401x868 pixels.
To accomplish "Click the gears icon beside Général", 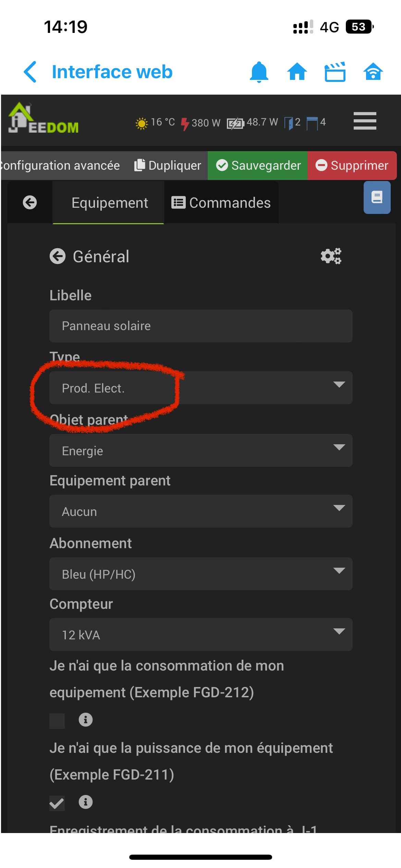I will pyautogui.click(x=331, y=256).
